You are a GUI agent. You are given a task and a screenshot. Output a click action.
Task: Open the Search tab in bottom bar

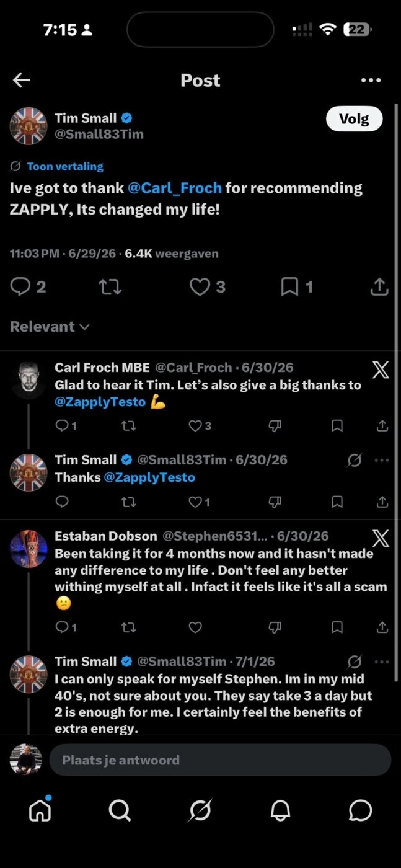point(120,810)
